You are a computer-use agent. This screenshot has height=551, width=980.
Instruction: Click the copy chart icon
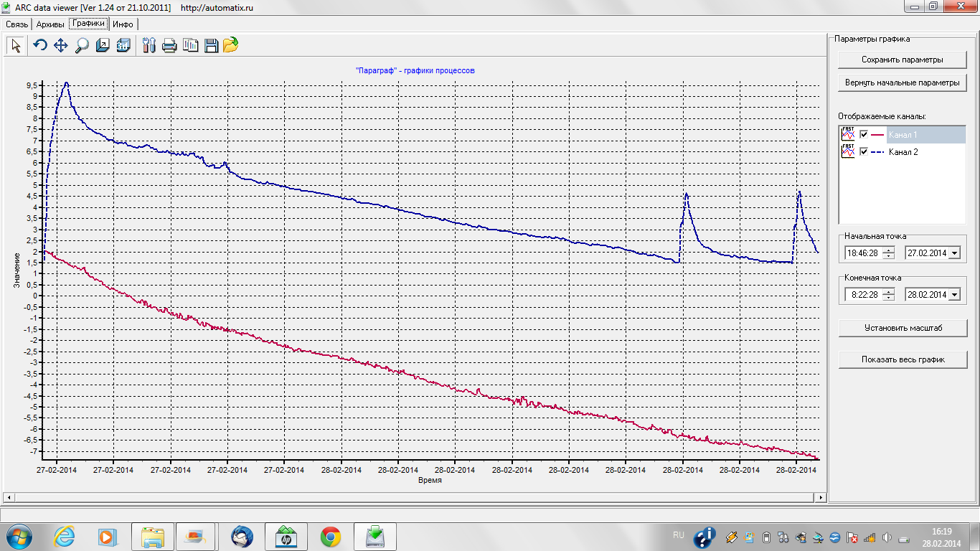tap(190, 46)
